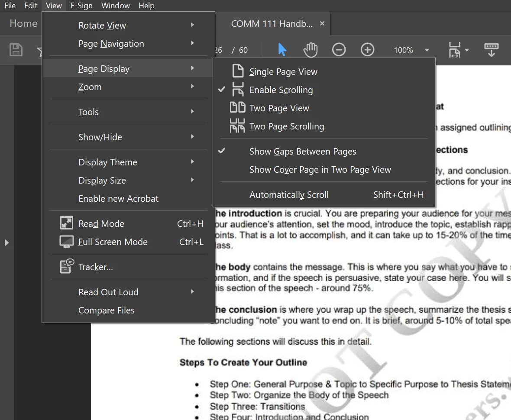Viewport: 511px width, 420px height.
Task: Click the Full Screen Mode monitor icon
Action: (67, 242)
